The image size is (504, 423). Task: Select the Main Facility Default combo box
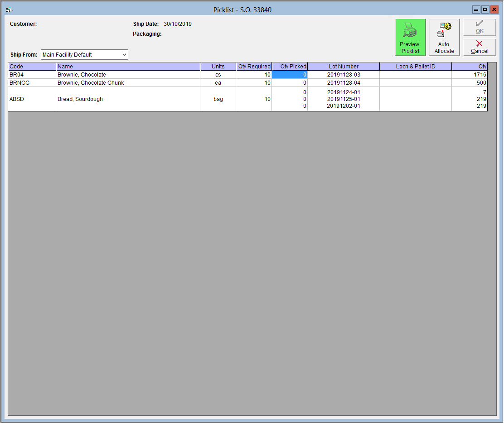click(84, 55)
